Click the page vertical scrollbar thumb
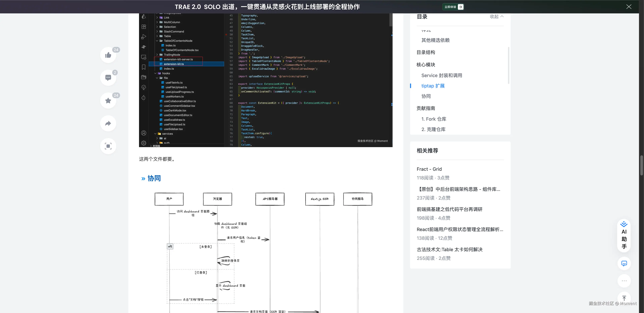Screen dimensions: 644x313 click(x=641, y=165)
